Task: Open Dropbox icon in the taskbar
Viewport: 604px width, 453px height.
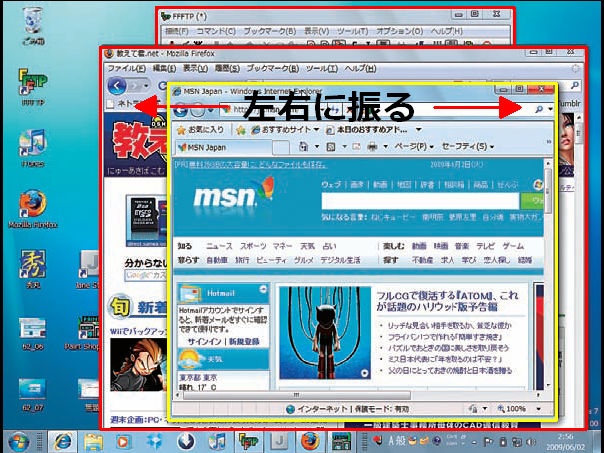Action: (x=154, y=441)
